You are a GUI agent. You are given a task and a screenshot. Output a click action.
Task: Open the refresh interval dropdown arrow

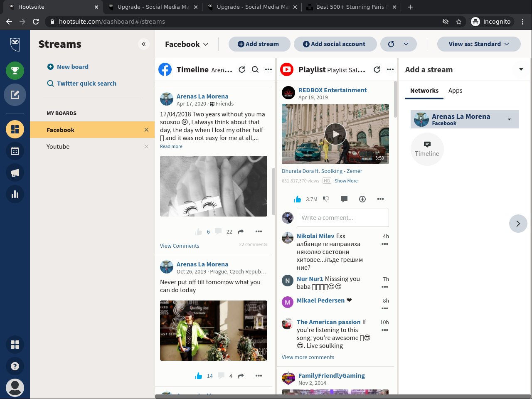coord(406,44)
